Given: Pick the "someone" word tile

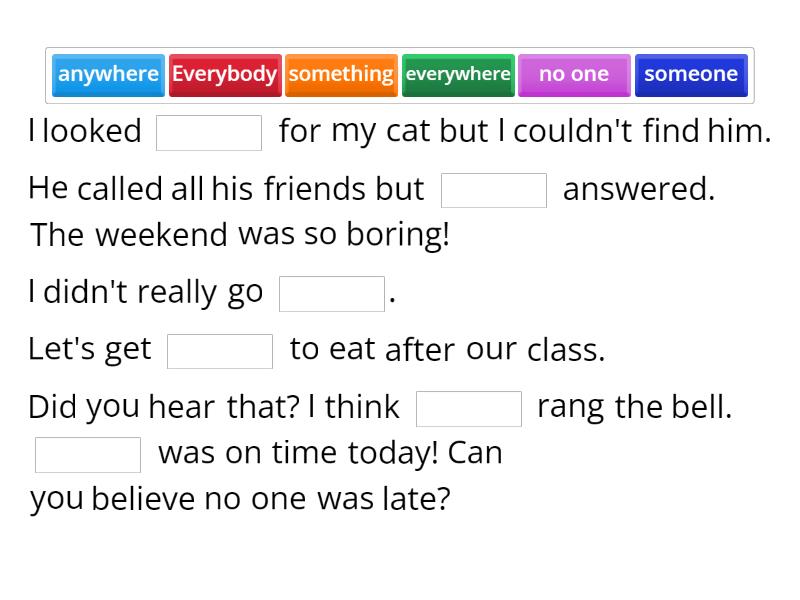Looking at the screenshot, I should click(691, 73).
